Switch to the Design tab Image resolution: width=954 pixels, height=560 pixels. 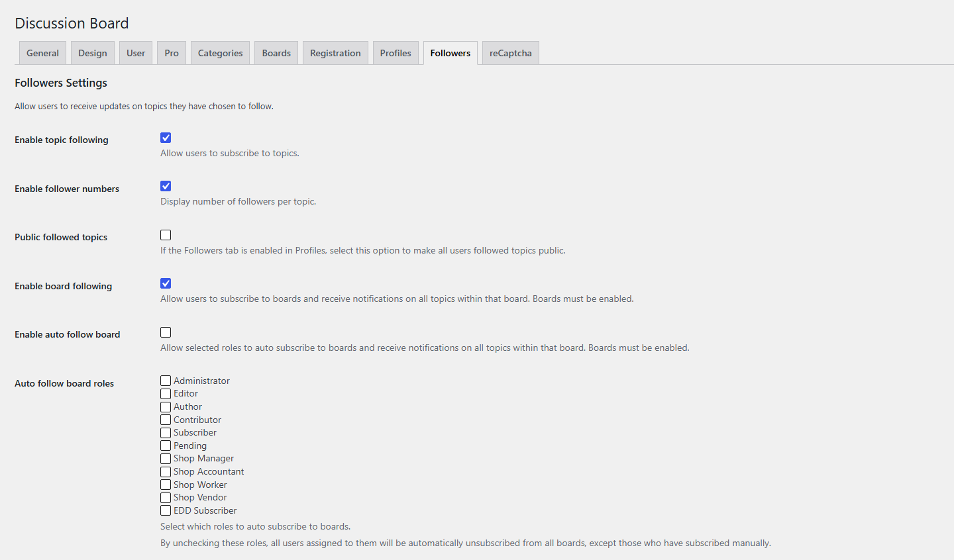click(93, 53)
